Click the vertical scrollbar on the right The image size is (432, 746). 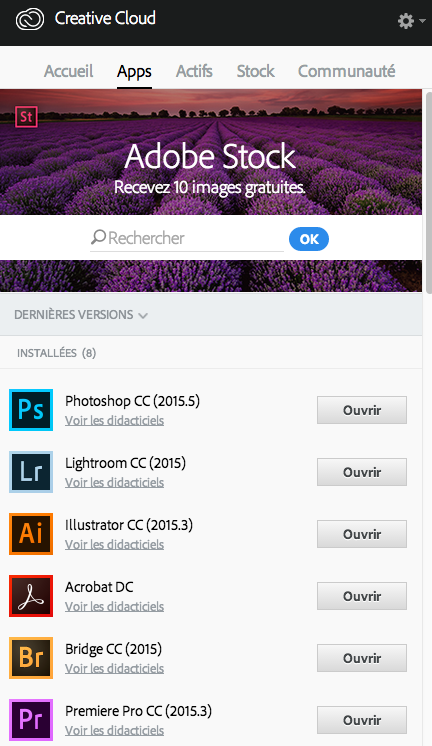(x=429, y=190)
